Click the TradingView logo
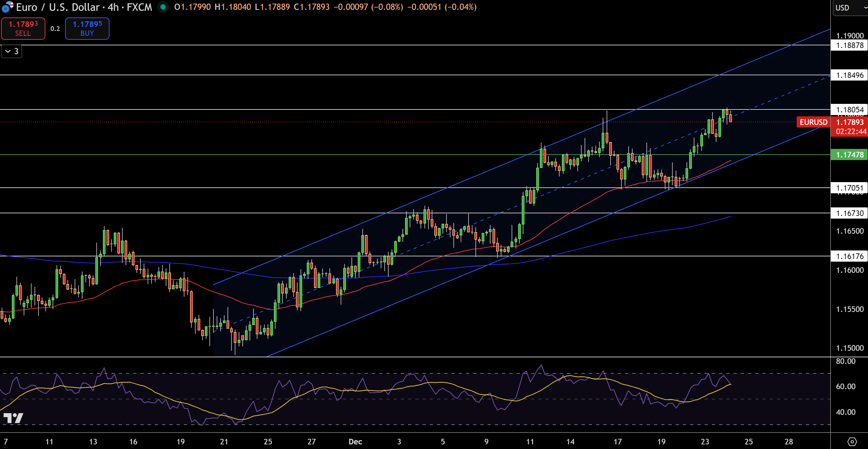868x449 pixels. (x=13, y=418)
